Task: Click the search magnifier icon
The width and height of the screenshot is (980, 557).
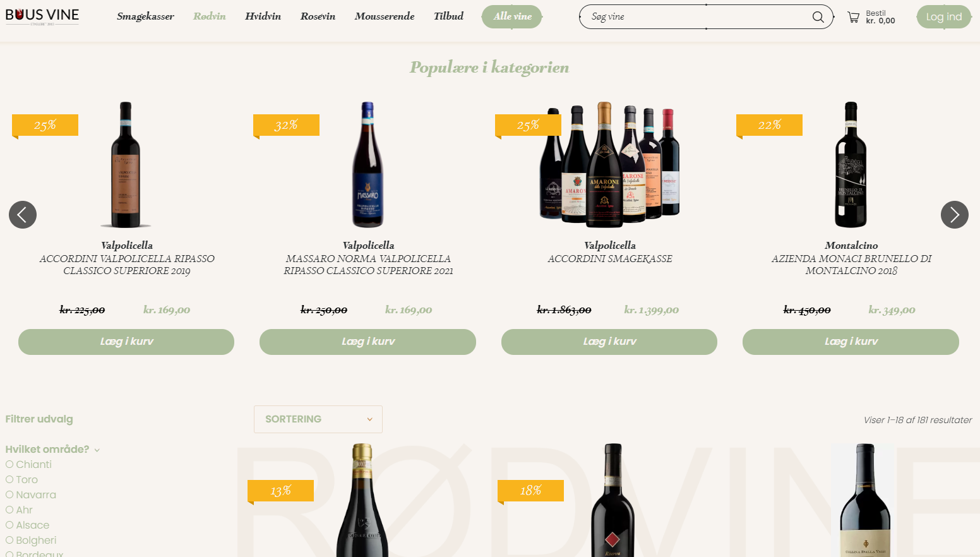Action: tap(818, 17)
